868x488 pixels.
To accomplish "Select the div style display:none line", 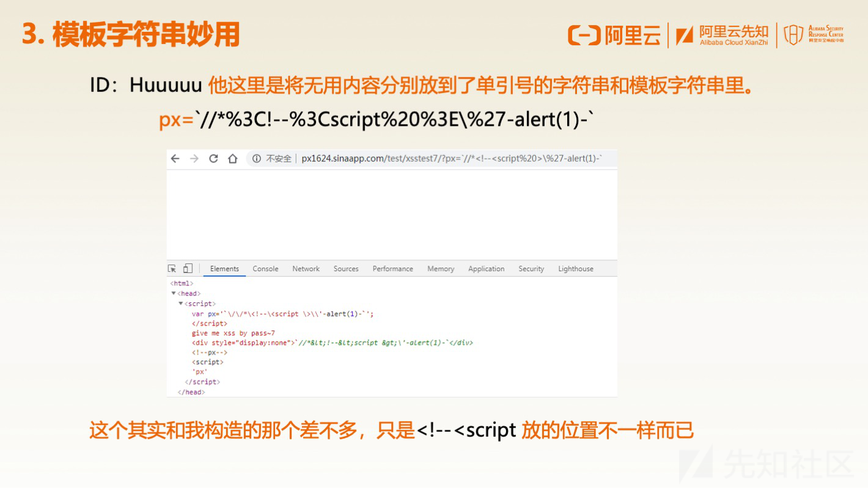I will (332, 343).
